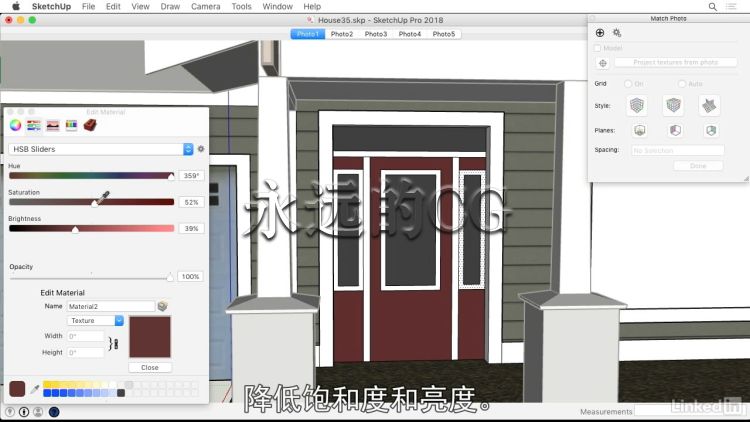This screenshot has width=750, height=422.
Task: Open the gear options beside HSB Sliders
Action: 201,149
